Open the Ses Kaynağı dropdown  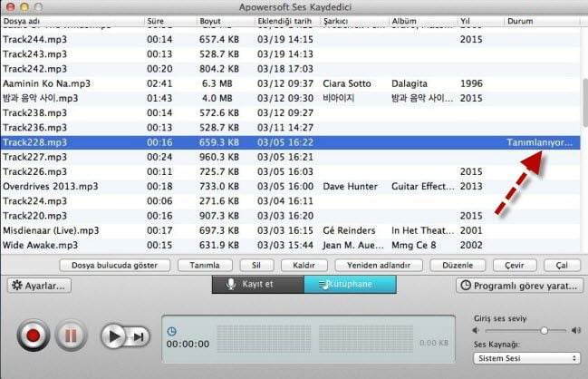(527, 358)
